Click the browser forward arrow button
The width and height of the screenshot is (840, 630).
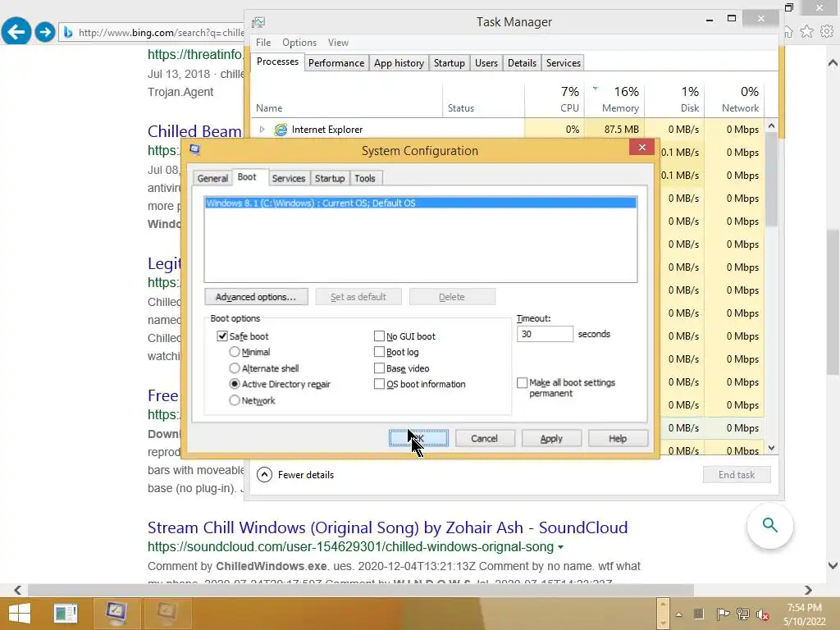45,32
